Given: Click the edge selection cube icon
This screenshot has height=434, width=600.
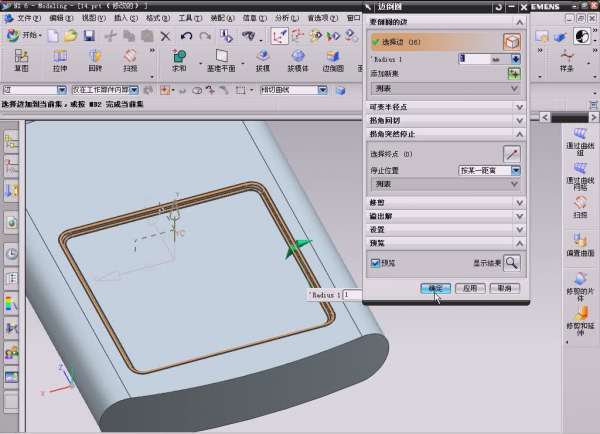Looking at the screenshot, I should click(x=511, y=42).
